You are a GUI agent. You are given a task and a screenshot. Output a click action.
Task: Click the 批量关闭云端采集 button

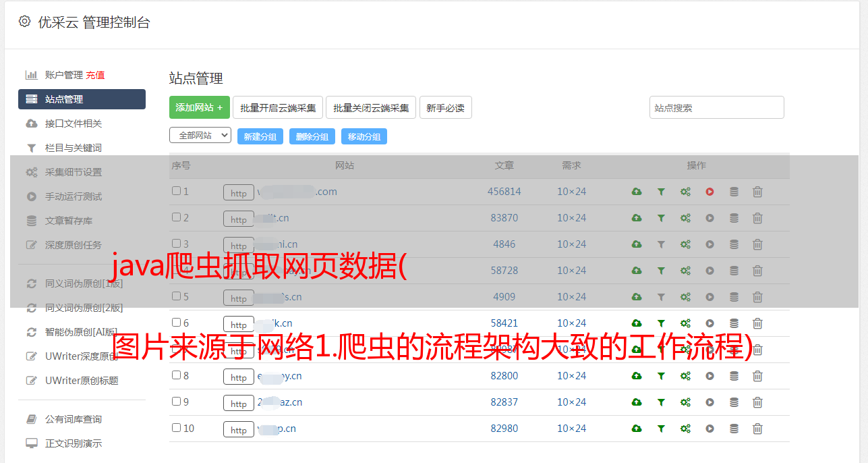click(x=371, y=107)
